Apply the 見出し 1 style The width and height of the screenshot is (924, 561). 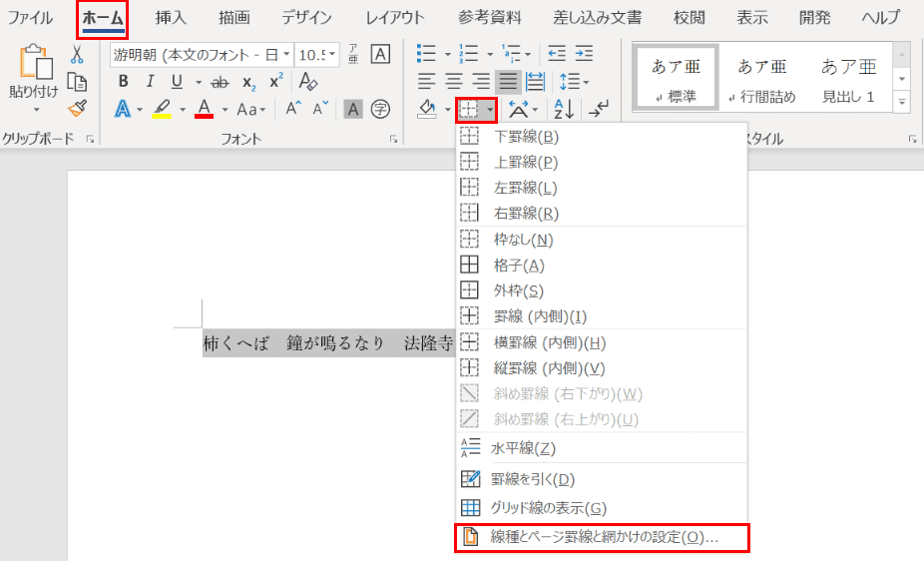[848, 79]
